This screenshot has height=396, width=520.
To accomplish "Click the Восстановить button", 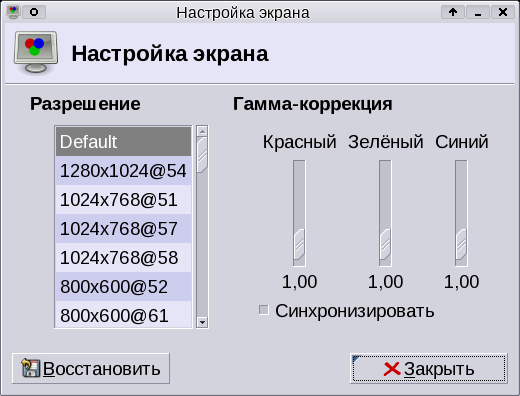I will click(91, 368).
